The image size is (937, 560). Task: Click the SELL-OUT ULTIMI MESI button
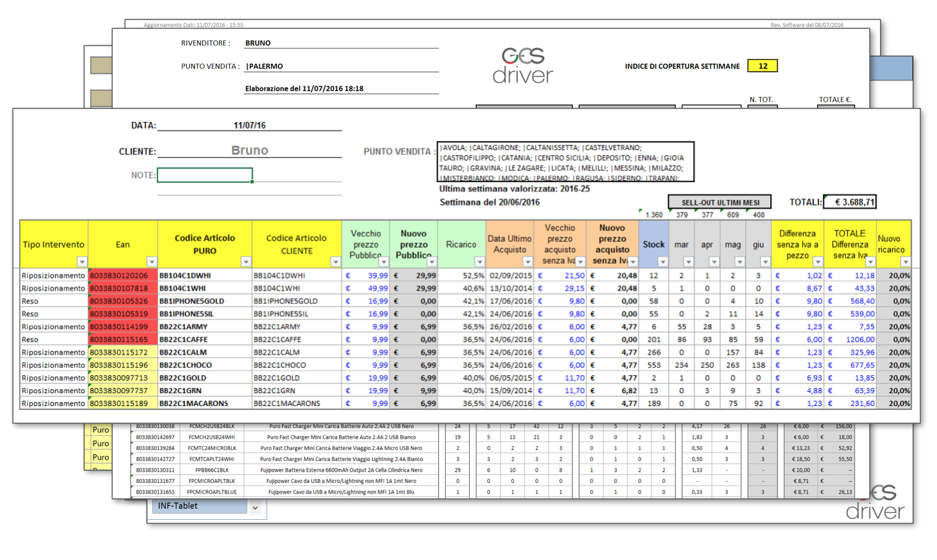[719, 202]
